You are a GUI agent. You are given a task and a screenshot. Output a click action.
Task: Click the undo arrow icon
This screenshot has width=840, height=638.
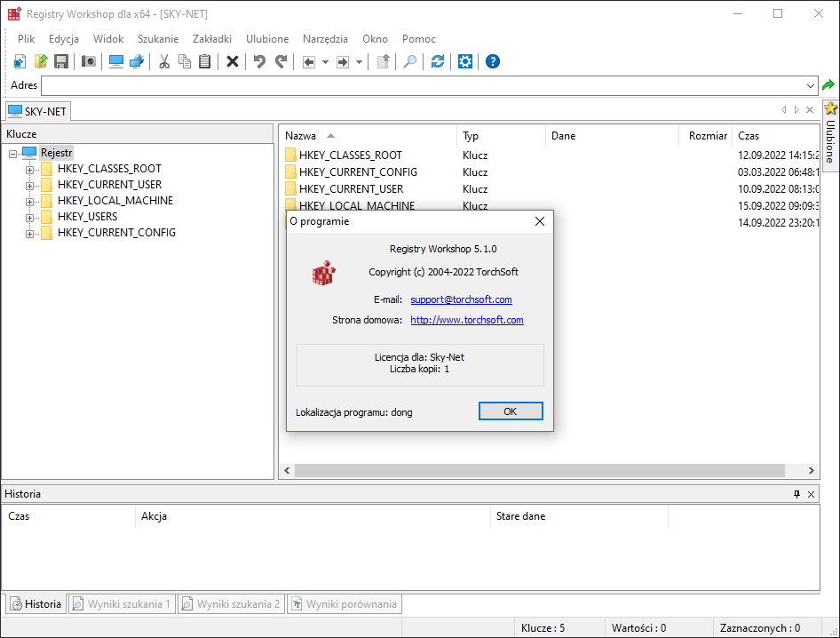[x=260, y=61]
